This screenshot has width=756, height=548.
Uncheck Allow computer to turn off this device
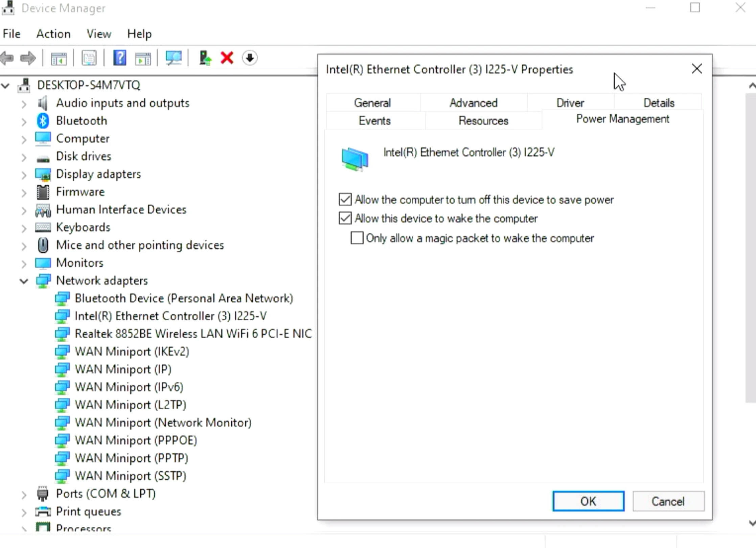pos(345,200)
